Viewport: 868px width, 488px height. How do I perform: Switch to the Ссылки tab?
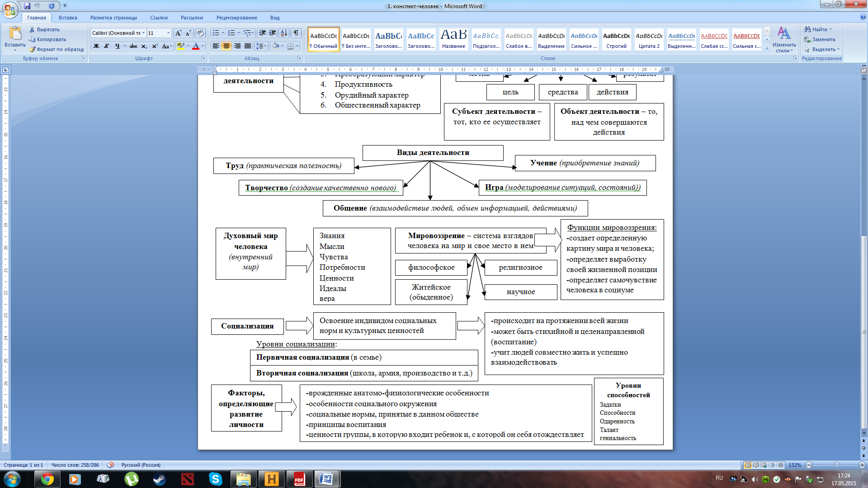(x=159, y=18)
